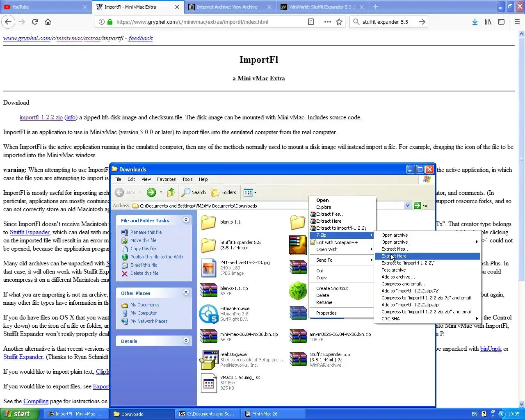Select the blanks-1.1 folder icon

pyautogui.click(x=208, y=222)
